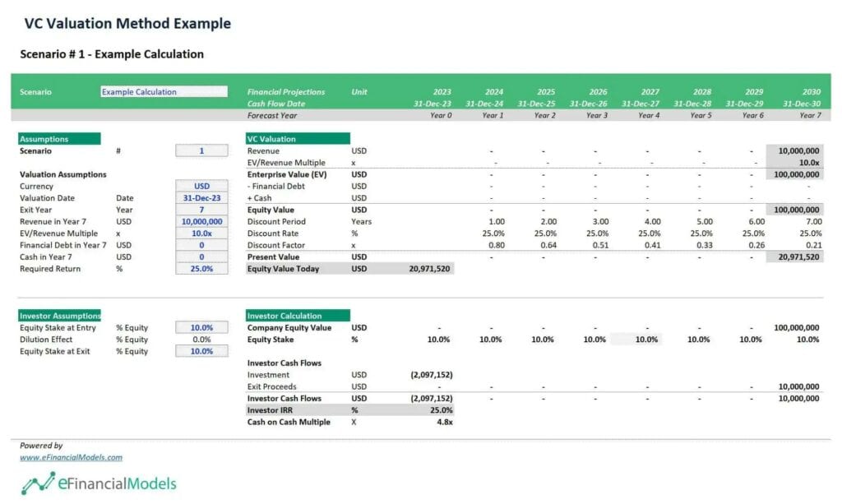Click the 'Assumptions' section header
The width and height of the screenshot is (842, 504).
59,139
